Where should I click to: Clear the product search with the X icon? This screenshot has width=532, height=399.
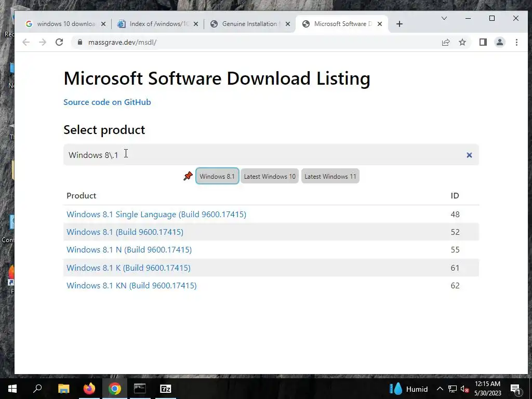tap(469, 155)
